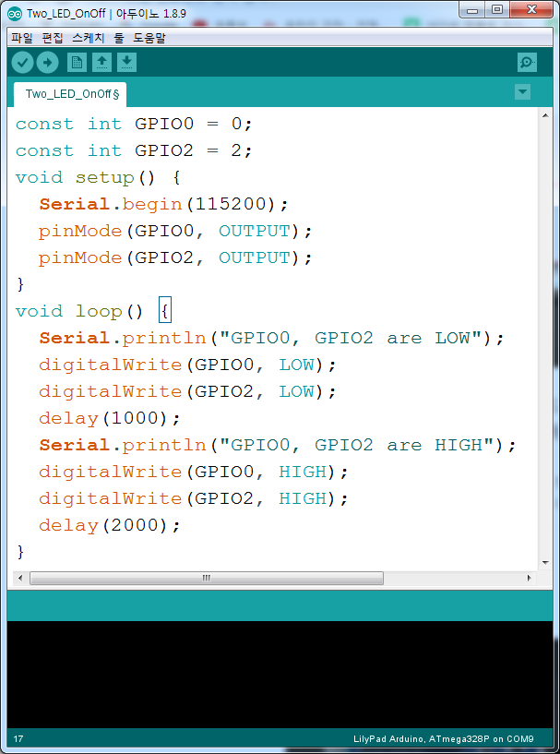Open the tab options dropdown arrow

click(x=522, y=92)
